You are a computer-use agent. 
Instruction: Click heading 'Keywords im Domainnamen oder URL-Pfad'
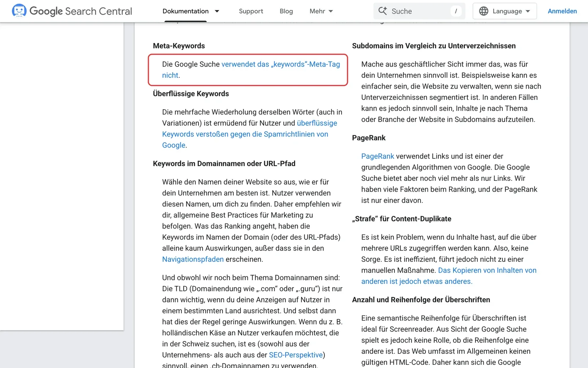click(x=224, y=163)
